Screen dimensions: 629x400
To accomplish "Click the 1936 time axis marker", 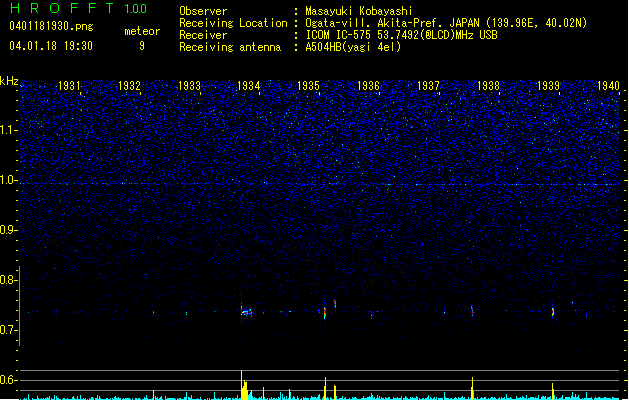I will coord(368,85).
